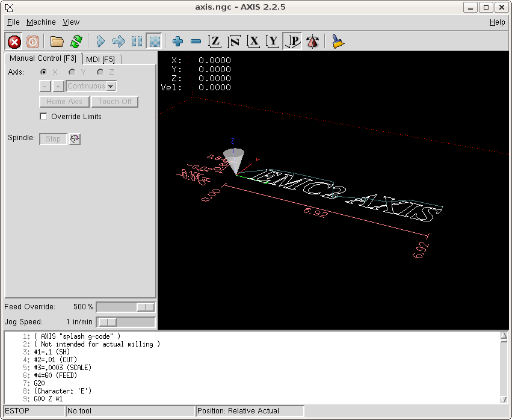Switch to Z top-down view
Viewport: 512px width, 420px height.
pyautogui.click(x=215, y=42)
